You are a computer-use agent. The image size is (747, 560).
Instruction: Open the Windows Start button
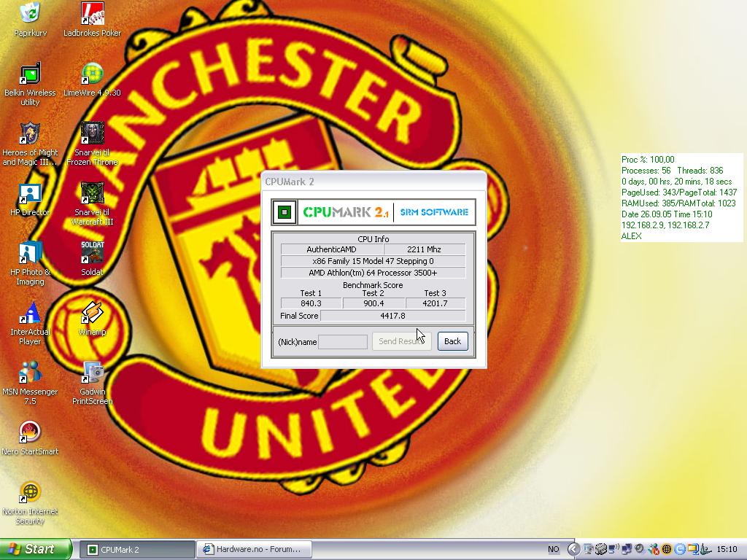[35, 549]
